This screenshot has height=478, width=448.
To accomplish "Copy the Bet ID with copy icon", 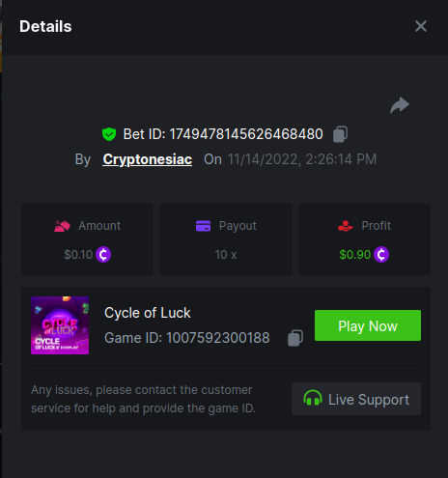I will coord(340,134).
